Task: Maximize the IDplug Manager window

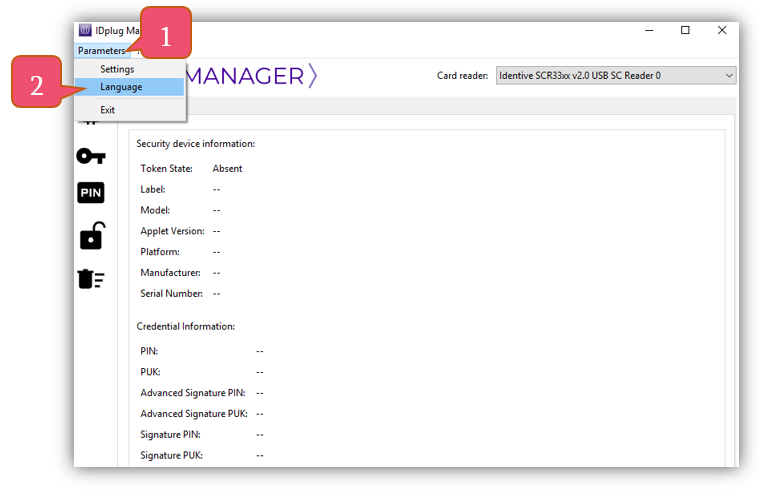Action: tap(685, 31)
